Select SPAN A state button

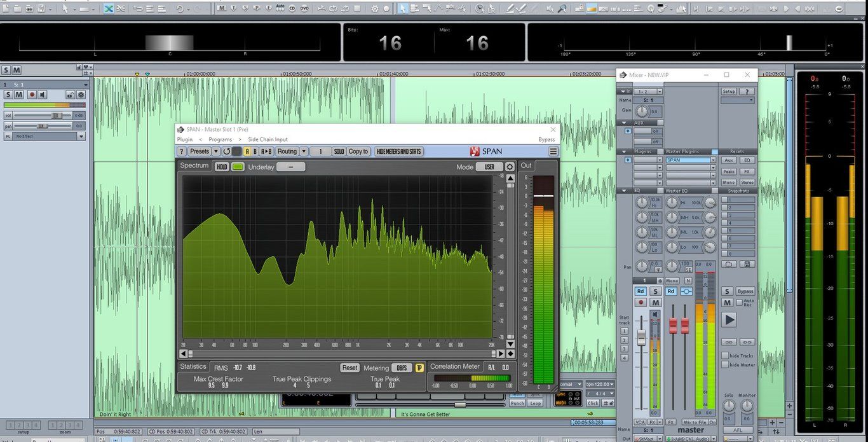pos(247,151)
